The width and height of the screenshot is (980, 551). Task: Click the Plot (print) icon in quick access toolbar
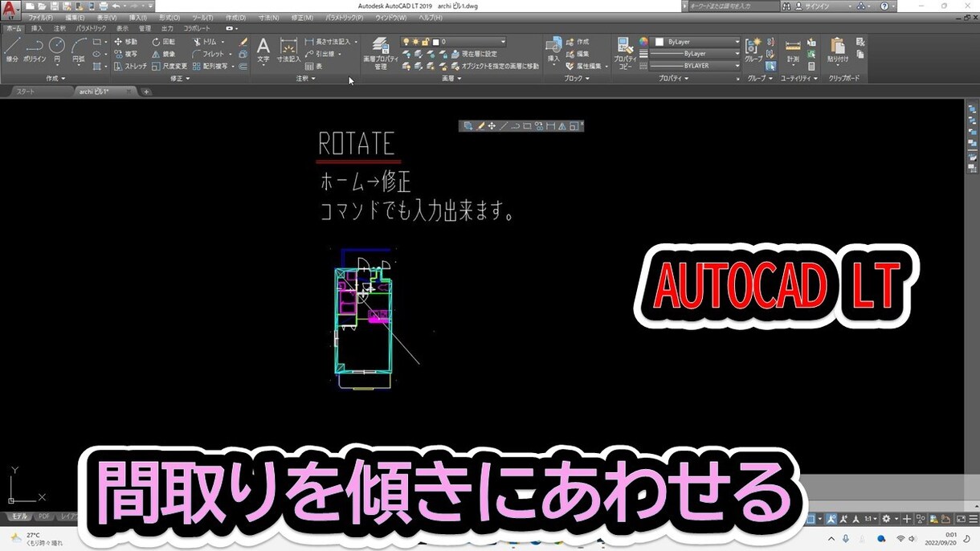pyautogui.click(x=103, y=6)
